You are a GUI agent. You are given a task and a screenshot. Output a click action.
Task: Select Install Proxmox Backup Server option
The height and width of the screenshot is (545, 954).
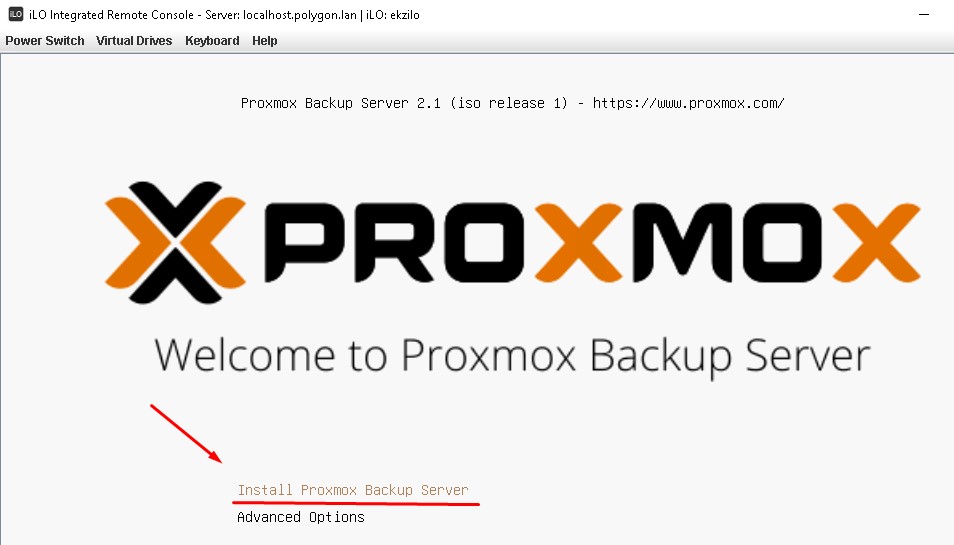click(353, 490)
